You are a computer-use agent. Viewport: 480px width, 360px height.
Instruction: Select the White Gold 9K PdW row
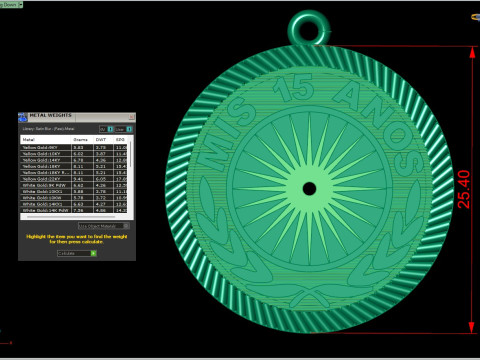(x=74, y=185)
